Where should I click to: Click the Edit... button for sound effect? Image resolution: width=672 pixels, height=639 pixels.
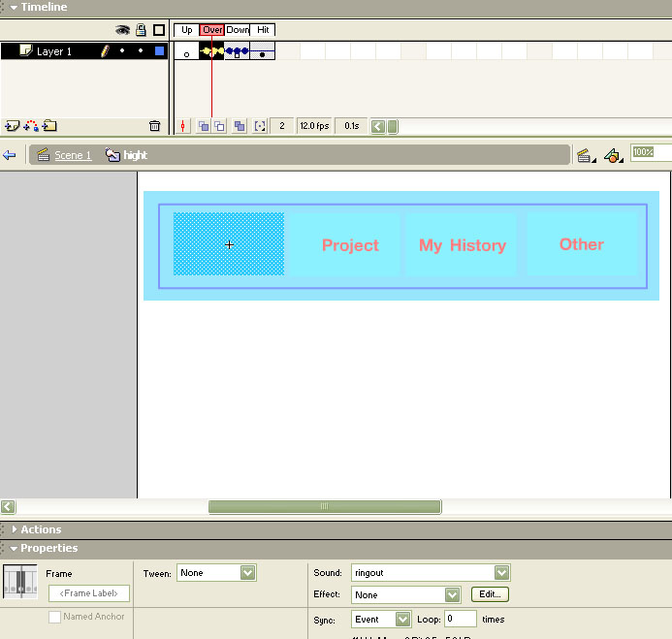pos(490,594)
